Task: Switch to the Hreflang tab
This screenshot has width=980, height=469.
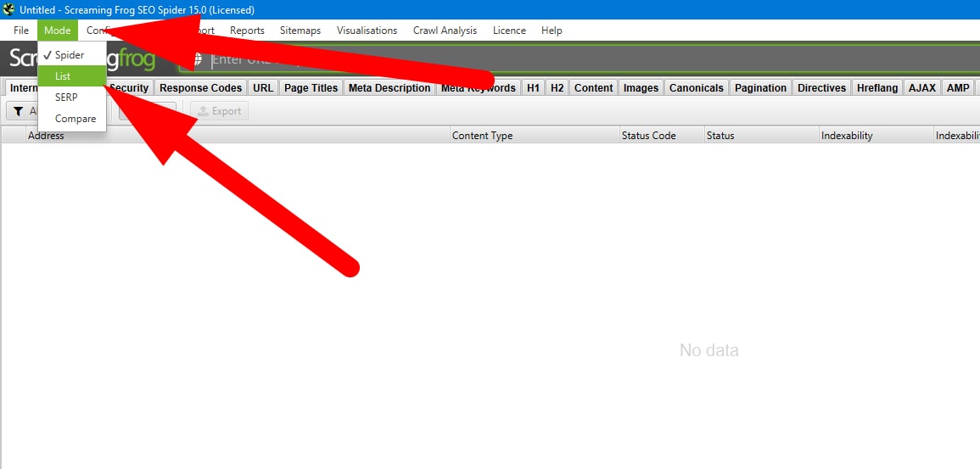Action: pos(877,88)
